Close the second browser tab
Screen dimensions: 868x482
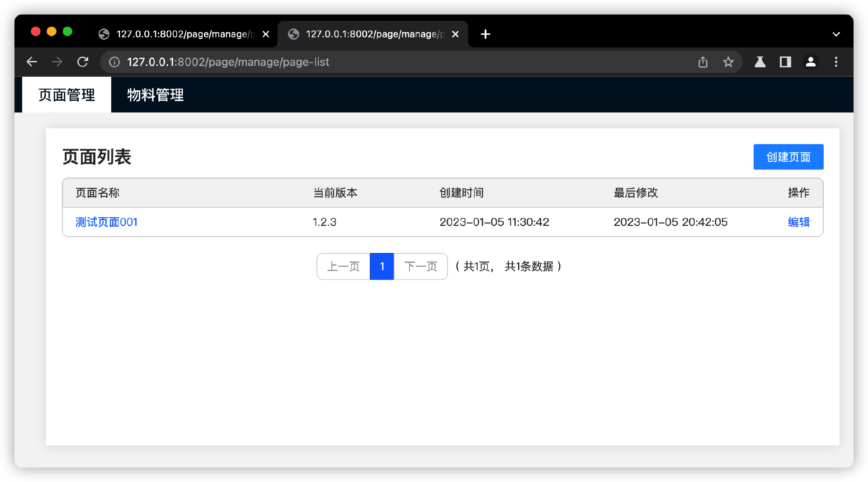(x=455, y=34)
